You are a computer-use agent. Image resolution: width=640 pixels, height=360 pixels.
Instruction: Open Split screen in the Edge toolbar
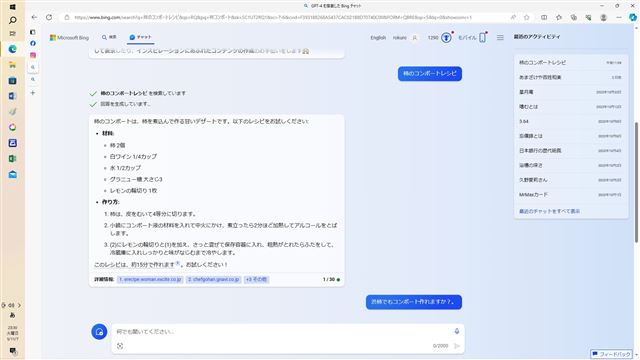[x=544, y=17]
